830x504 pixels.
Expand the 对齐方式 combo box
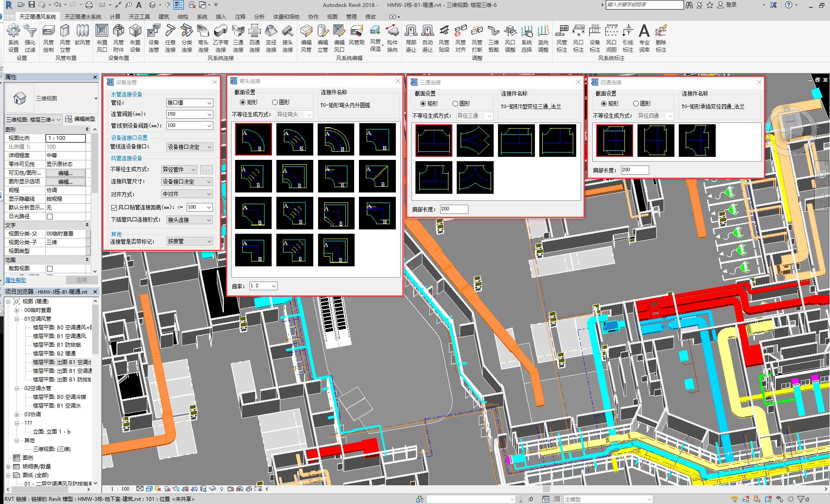point(187,194)
